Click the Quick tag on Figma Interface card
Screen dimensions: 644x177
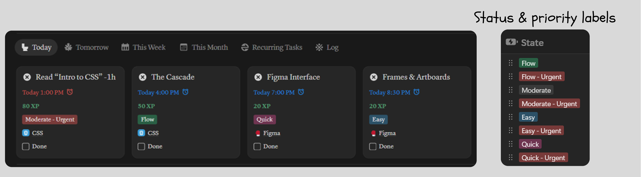(x=265, y=119)
